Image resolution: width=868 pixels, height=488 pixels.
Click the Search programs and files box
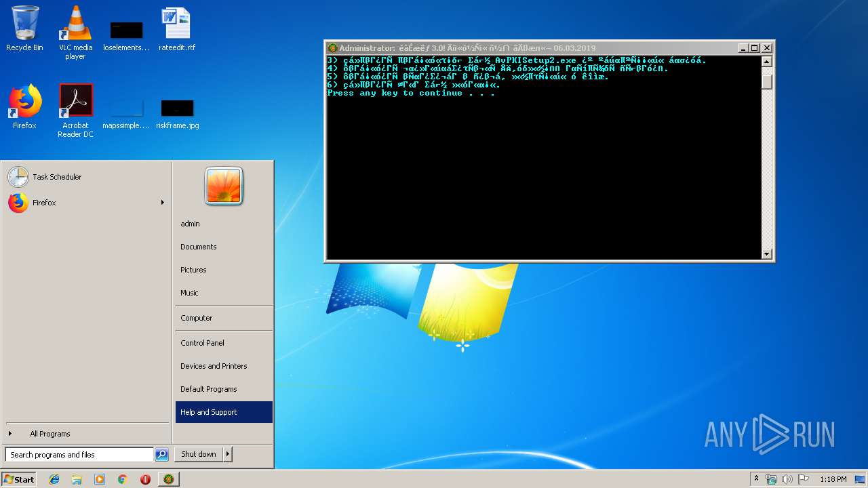(x=79, y=455)
